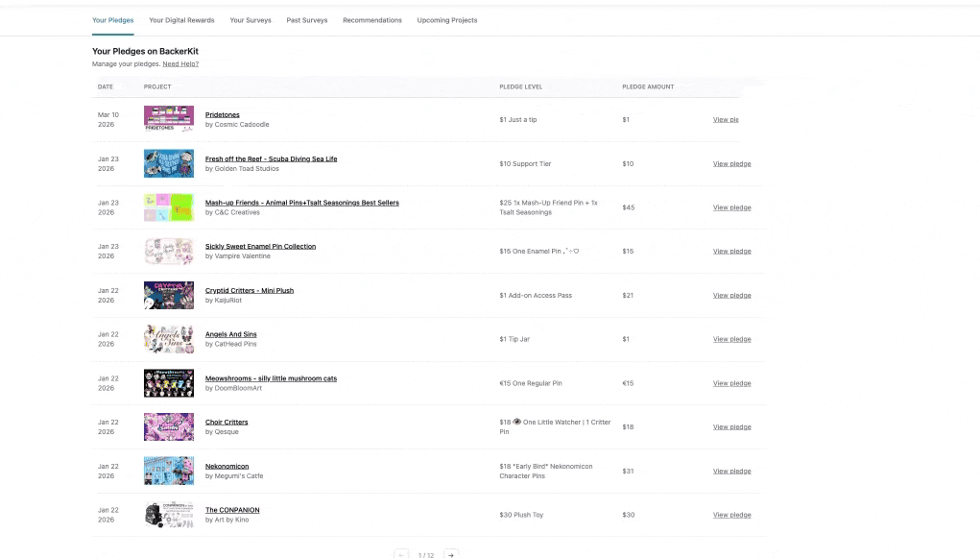Image resolution: width=980 pixels, height=558 pixels.
Task: Click the PLEDGE LEVEL column header
Action: (520, 87)
